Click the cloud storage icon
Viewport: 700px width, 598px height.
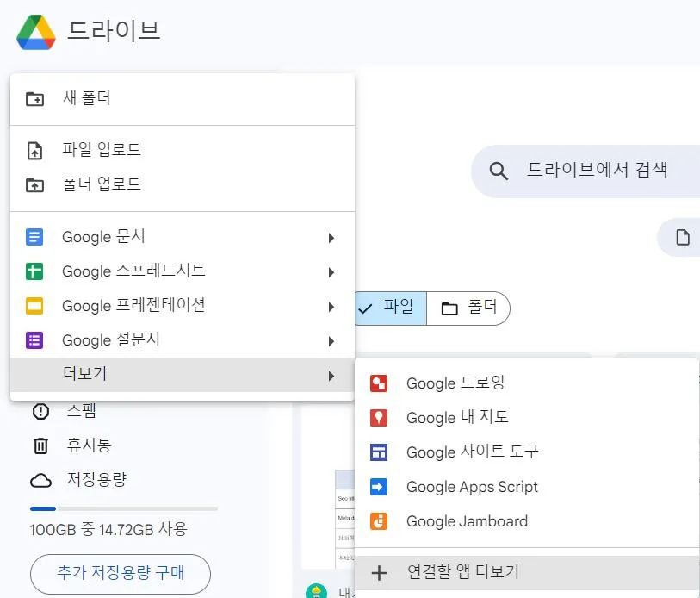click(40, 481)
